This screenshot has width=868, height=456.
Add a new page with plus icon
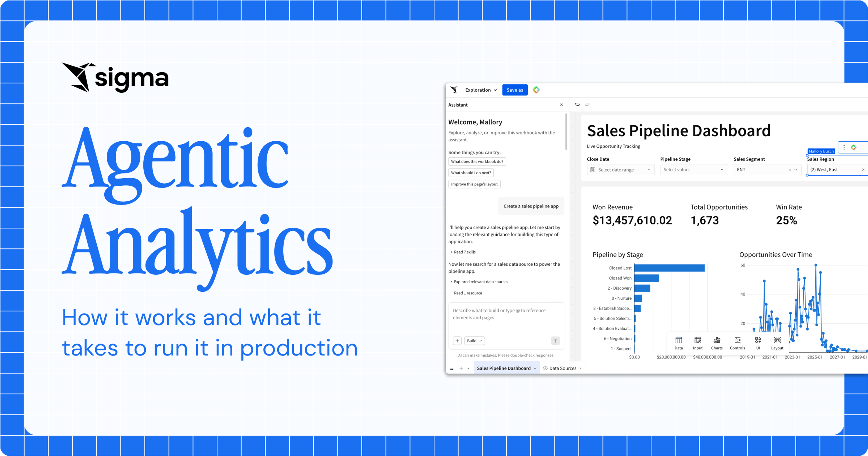point(461,368)
